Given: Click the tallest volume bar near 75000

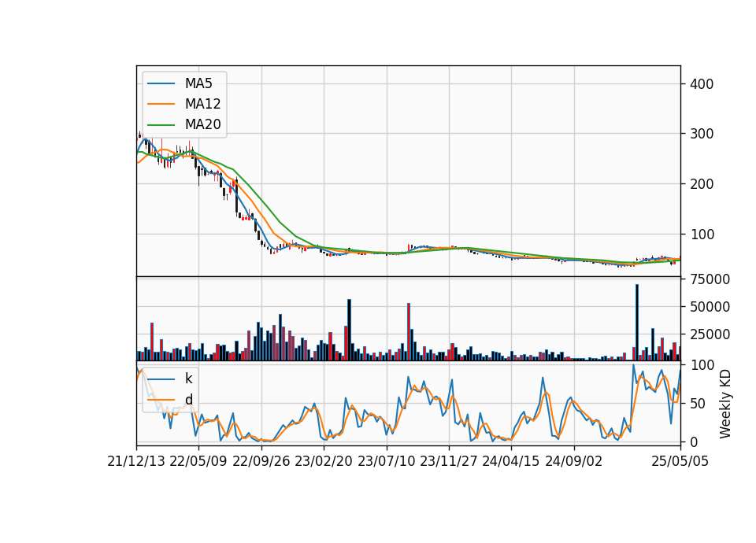Looking at the screenshot, I should click(637, 323).
